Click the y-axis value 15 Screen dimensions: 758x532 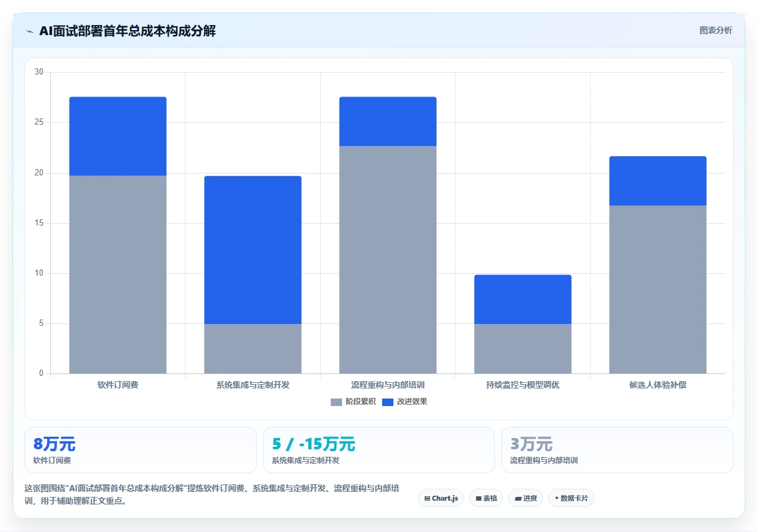[39, 223]
